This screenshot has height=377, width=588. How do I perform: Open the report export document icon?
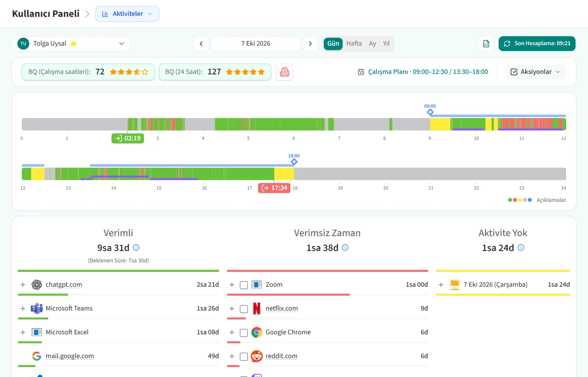tap(486, 44)
